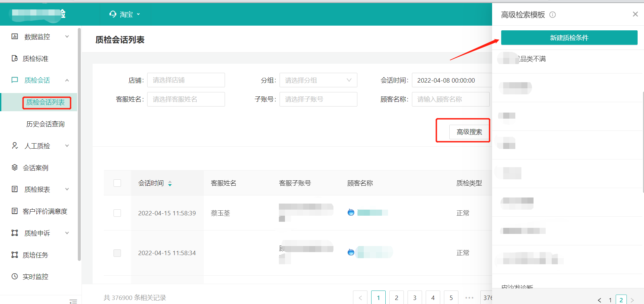Click the 实时监控 clock icon
Viewport: 644px width, 304px height.
[x=14, y=276]
